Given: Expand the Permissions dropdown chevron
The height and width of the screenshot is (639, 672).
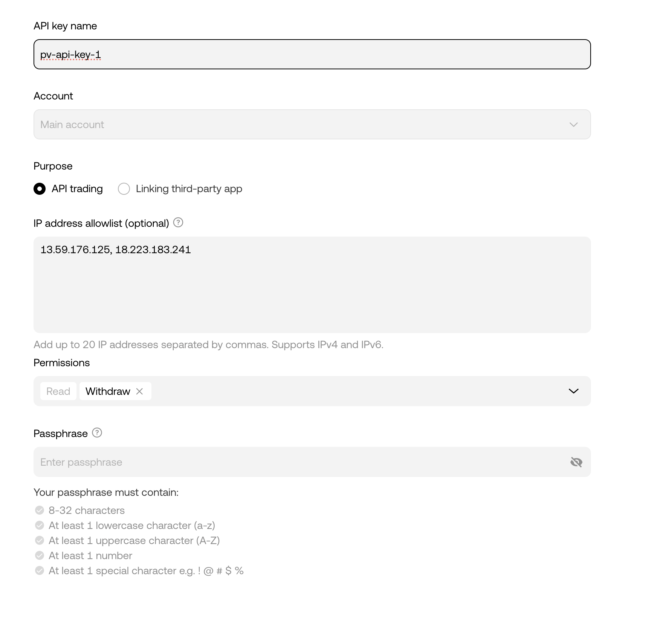Looking at the screenshot, I should 573,391.
